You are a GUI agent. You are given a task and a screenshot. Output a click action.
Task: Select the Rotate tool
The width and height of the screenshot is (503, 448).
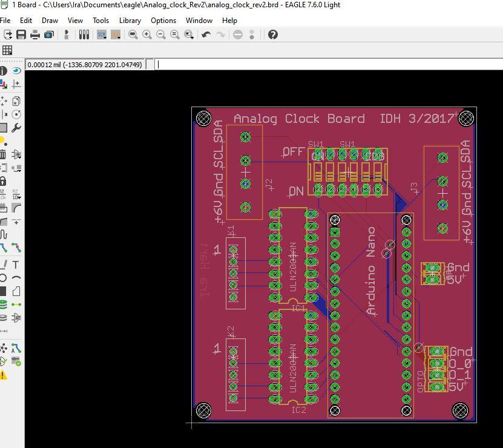point(16,114)
